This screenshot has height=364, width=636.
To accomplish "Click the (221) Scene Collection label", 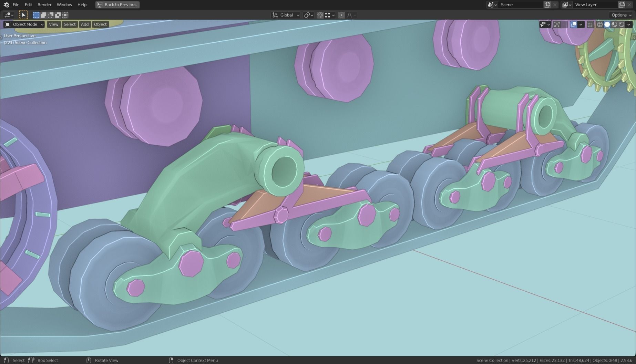I will pyautogui.click(x=25, y=42).
